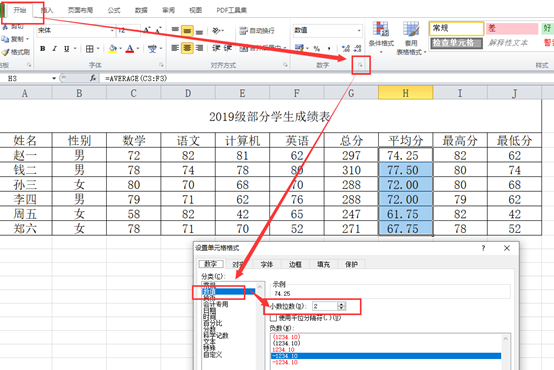Open the 公式 ribbon tab
554x370 pixels.
pyautogui.click(x=114, y=10)
